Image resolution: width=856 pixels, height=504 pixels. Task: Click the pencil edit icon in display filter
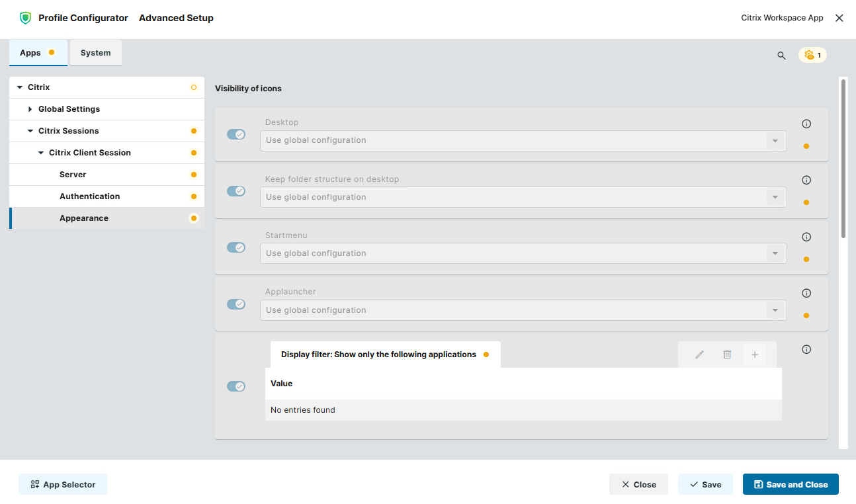click(x=699, y=355)
